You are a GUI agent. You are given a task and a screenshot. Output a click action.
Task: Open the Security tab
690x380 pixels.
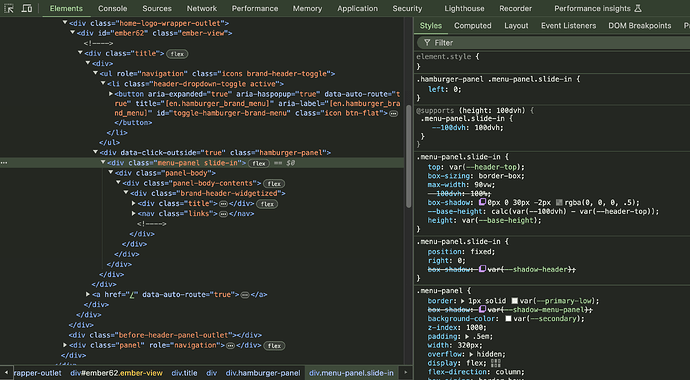pos(407,8)
